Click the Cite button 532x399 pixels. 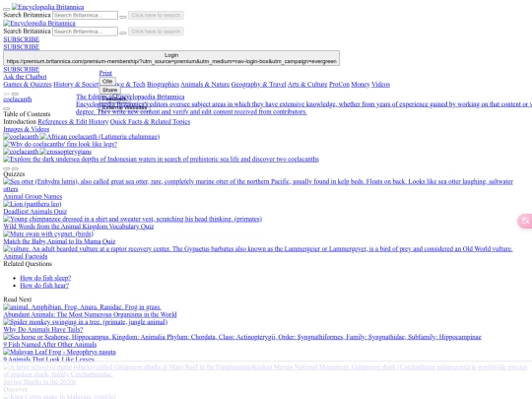point(107,82)
